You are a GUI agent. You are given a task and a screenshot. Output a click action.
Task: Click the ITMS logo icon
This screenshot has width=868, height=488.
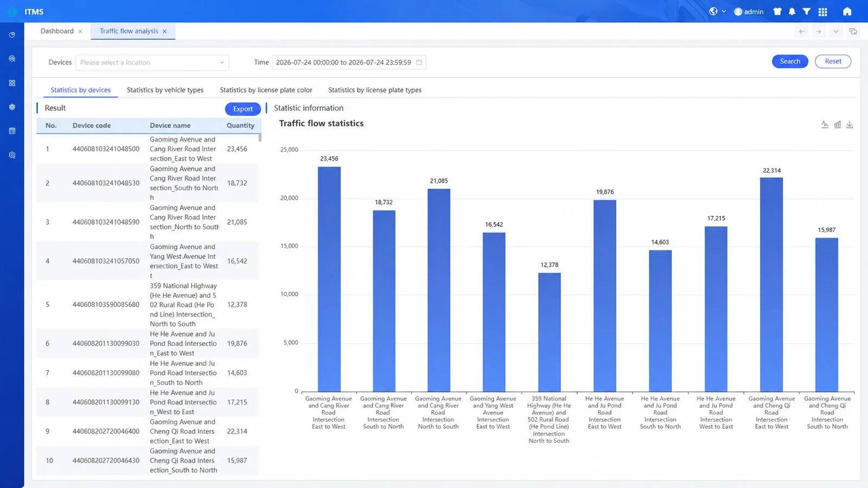(12, 11)
